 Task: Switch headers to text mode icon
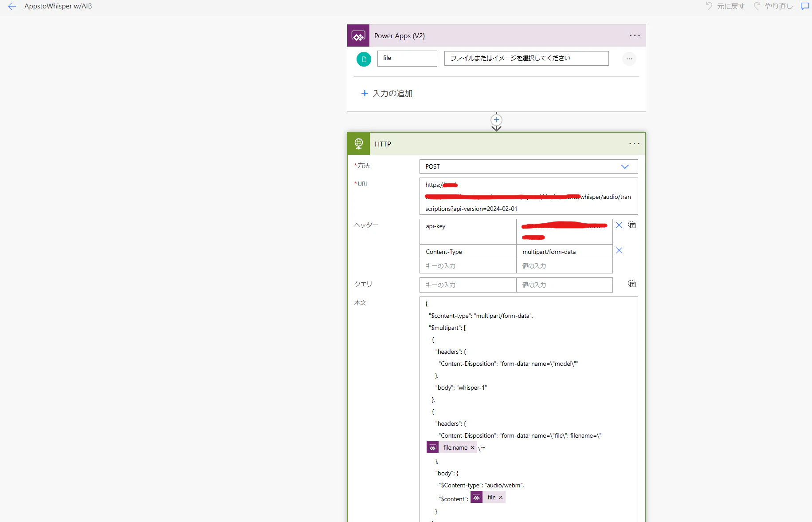coord(632,225)
